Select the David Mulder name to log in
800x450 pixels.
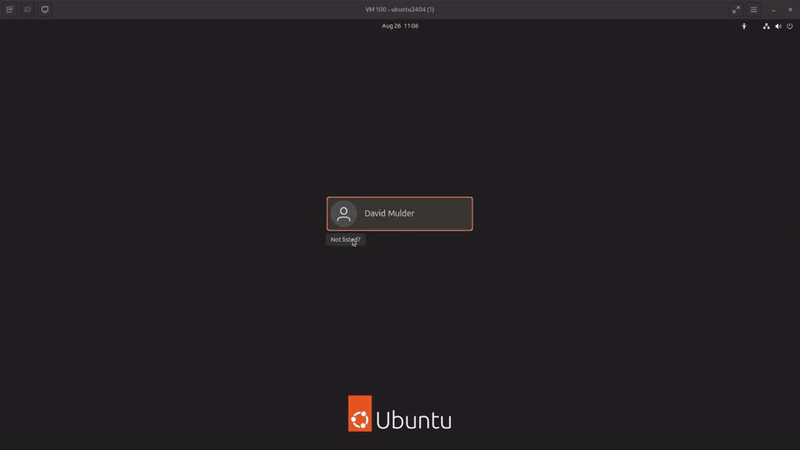(x=389, y=214)
